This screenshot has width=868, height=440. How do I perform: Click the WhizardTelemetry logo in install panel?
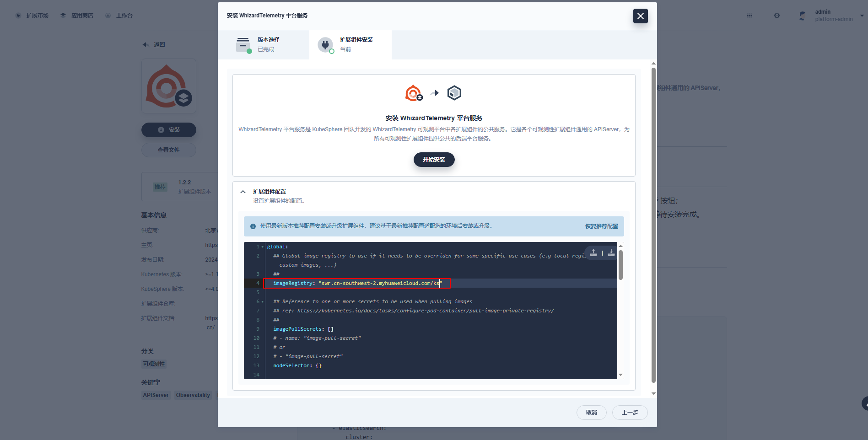click(414, 93)
